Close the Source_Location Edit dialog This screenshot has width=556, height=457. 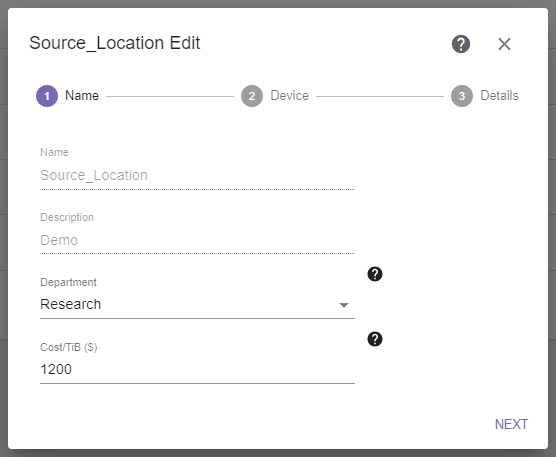(504, 44)
